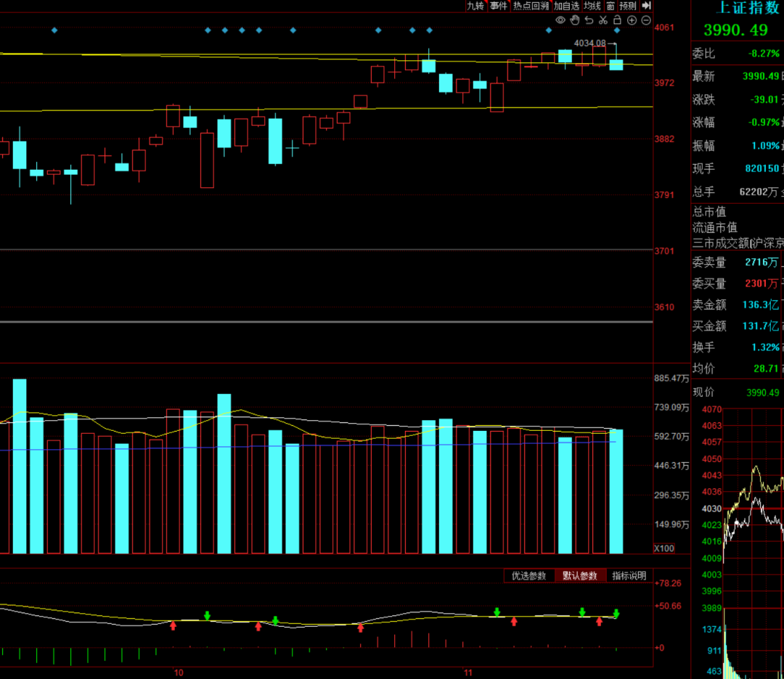Open the 指标说明 indicator description
784x679 pixels.
tap(629, 576)
